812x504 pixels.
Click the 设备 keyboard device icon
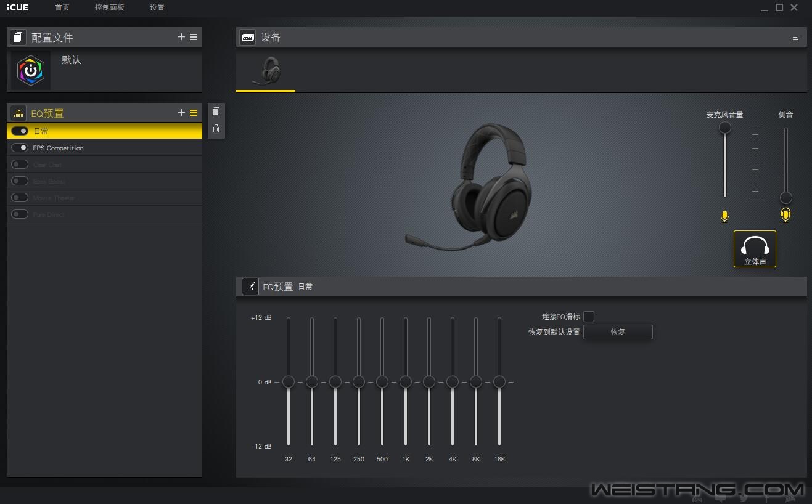(247, 38)
